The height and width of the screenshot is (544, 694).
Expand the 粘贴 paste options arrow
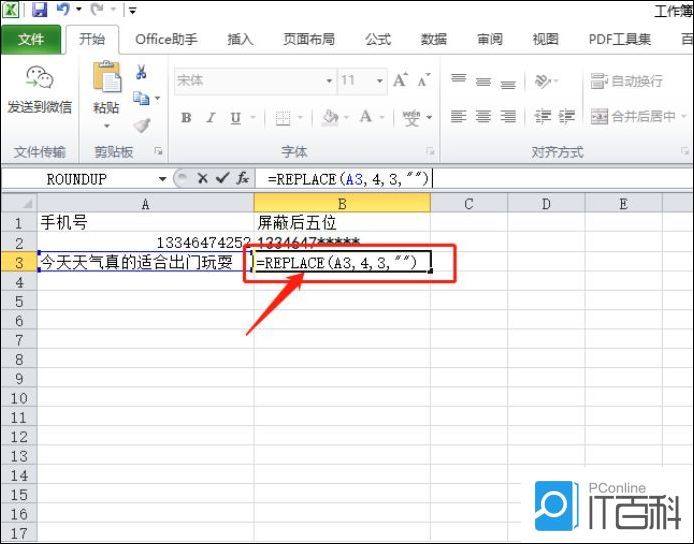click(x=106, y=126)
